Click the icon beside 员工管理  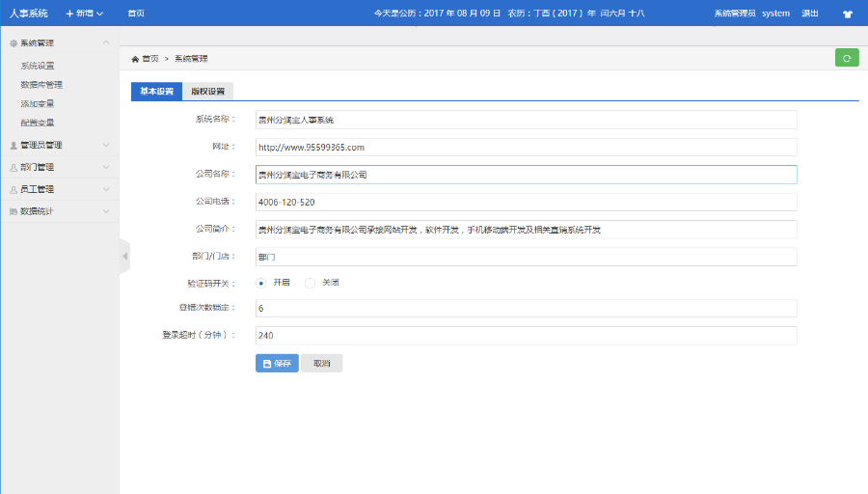tap(13, 189)
